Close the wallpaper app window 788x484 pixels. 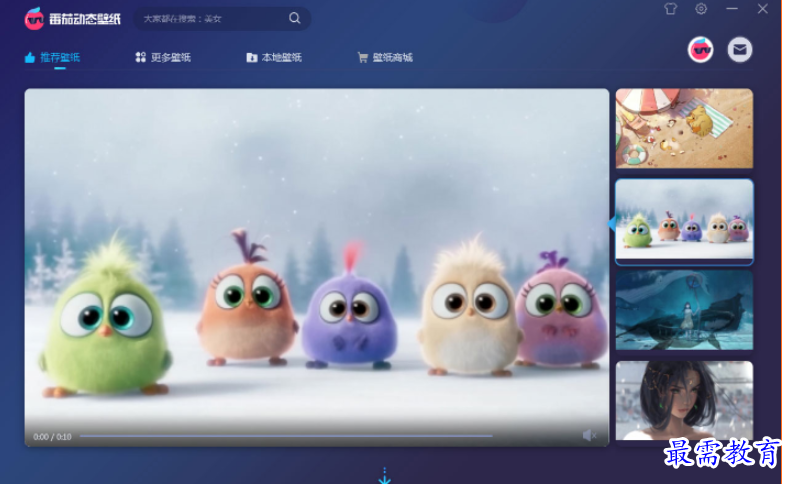click(x=762, y=9)
